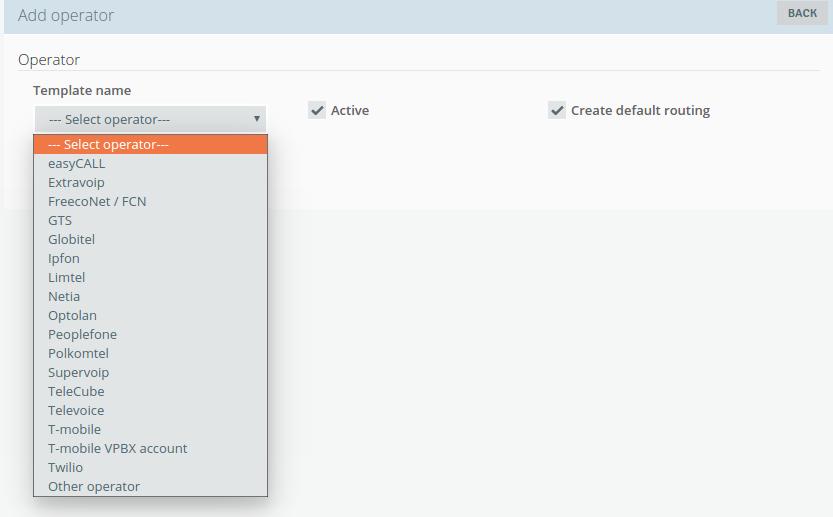The height and width of the screenshot is (517, 833).
Task: Pick the T-mobile option
Action: [150, 429]
